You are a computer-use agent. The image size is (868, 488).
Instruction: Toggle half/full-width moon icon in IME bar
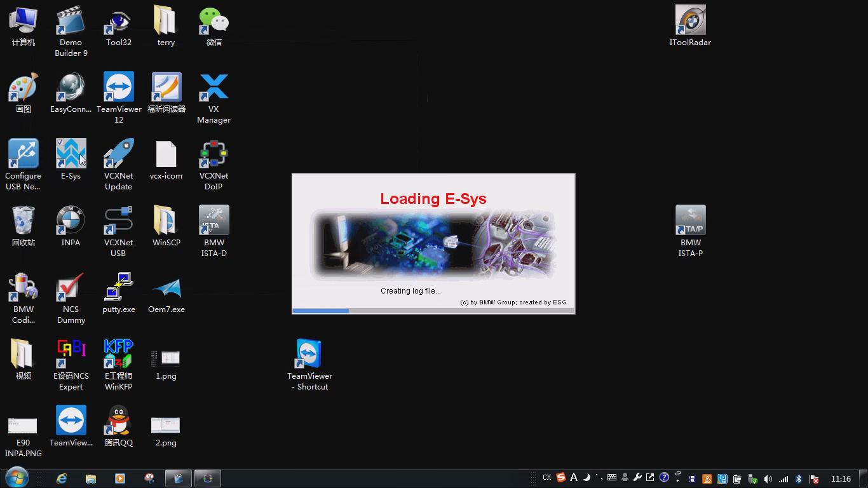(587, 478)
